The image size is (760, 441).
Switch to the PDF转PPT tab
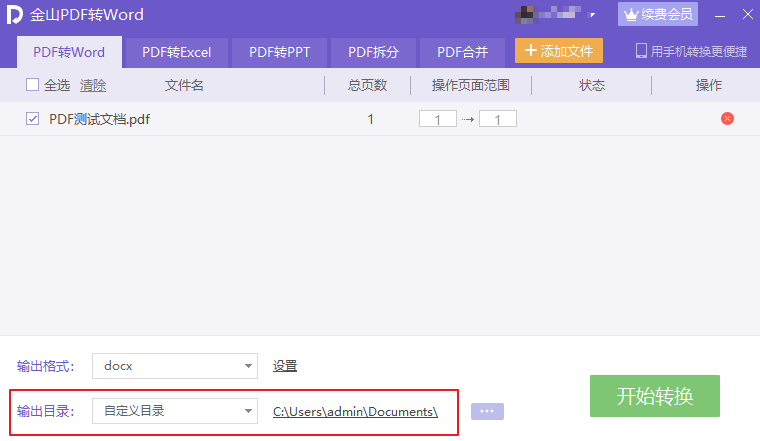280,52
